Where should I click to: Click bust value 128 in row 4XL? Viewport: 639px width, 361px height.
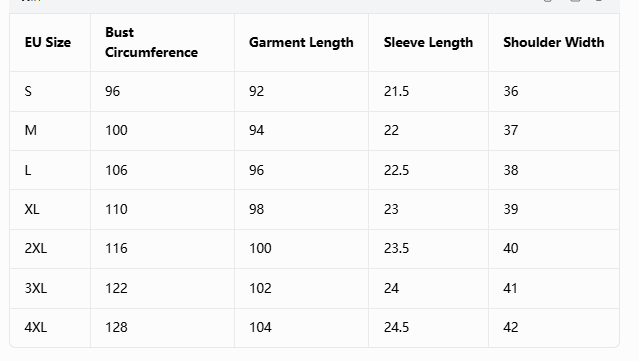click(x=116, y=328)
